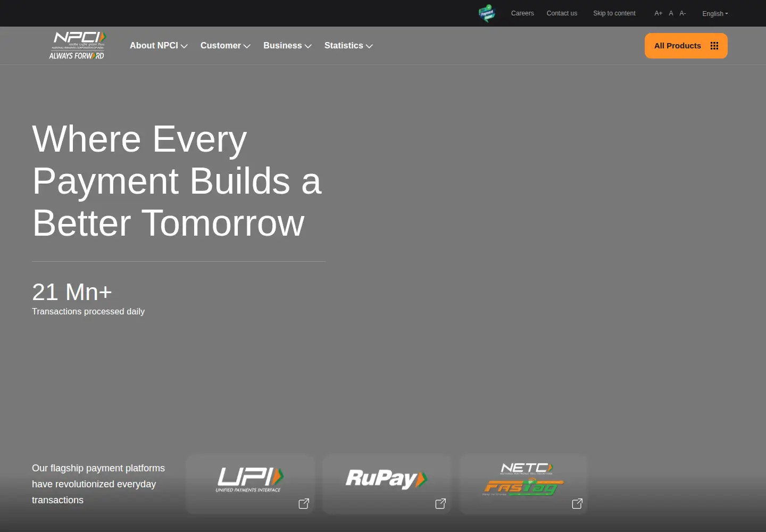Viewport: 766px width, 532px height.
Task: Open the English language dropdown
Action: (715, 14)
